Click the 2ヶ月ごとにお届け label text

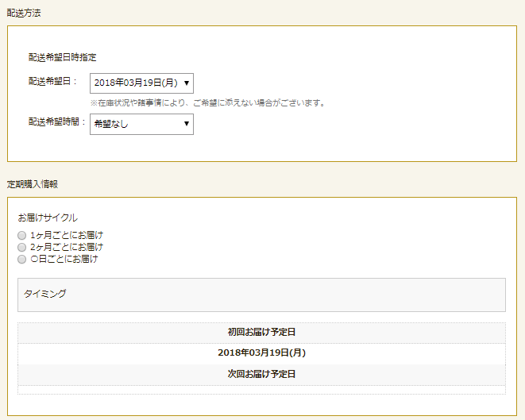66,247
